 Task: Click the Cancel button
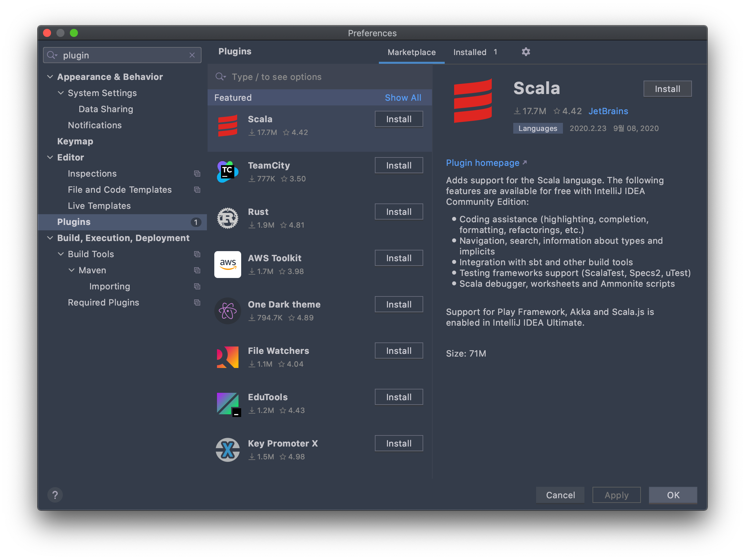pyautogui.click(x=560, y=495)
